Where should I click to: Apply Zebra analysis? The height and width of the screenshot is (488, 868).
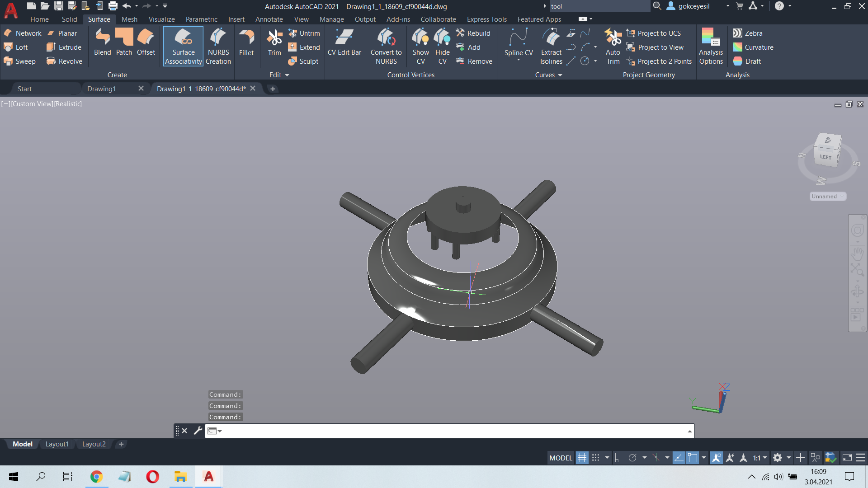pos(748,33)
